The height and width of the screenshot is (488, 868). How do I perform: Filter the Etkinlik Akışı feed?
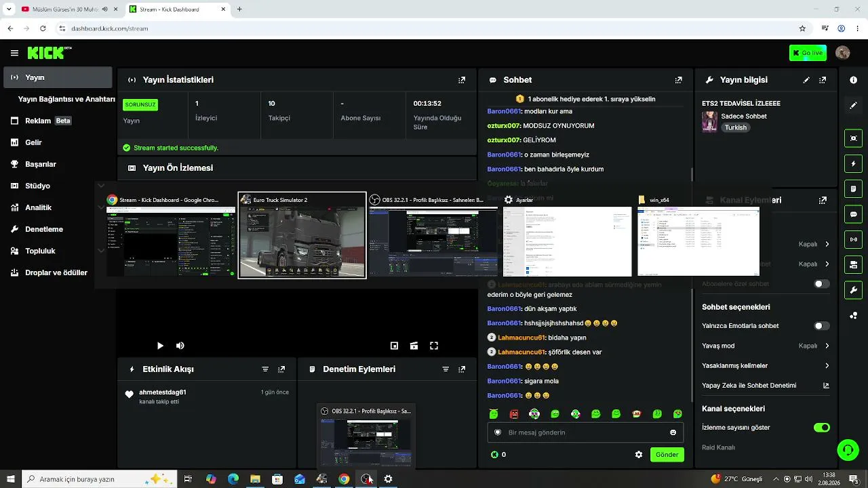coord(265,369)
